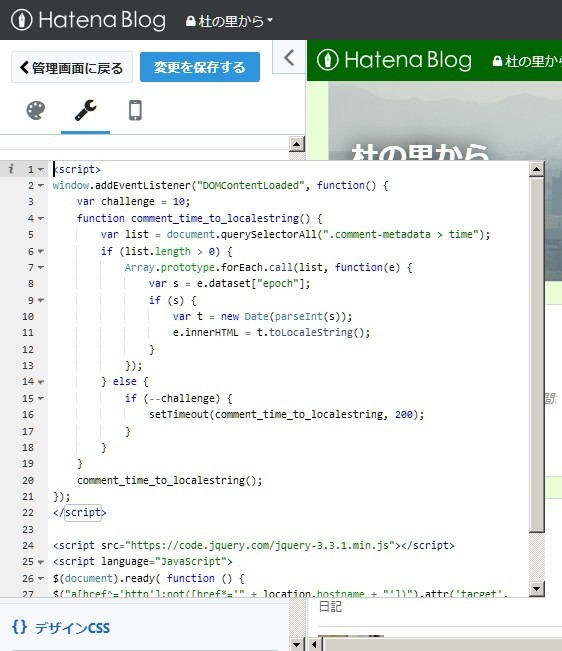562x651 pixels.
Task: Click the code editor scroll up arrow
Action: pos(537,169)
